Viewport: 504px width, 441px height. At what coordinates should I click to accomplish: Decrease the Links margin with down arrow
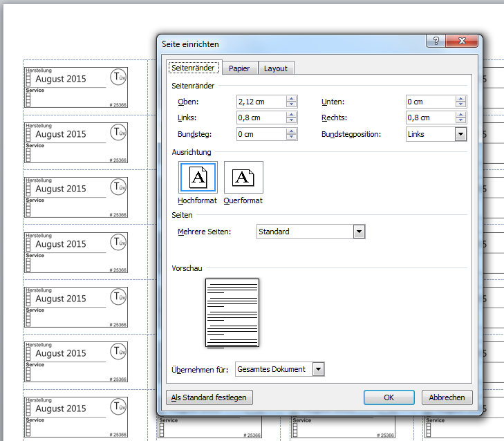[x=291, y=121]
